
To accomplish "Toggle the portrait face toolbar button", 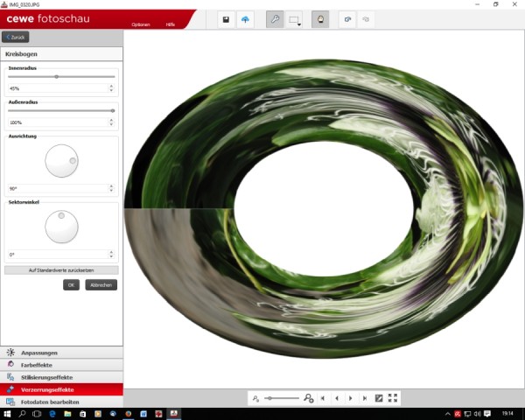I will (320, 20).
